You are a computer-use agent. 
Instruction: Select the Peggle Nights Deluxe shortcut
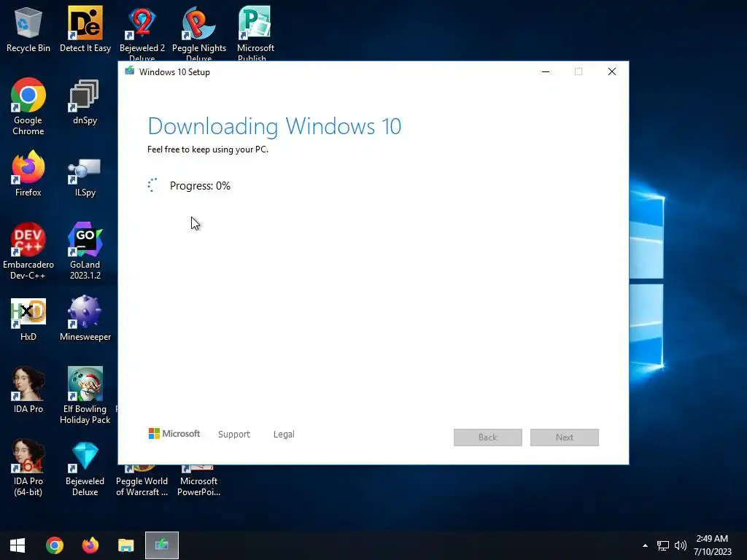[199, 32]
